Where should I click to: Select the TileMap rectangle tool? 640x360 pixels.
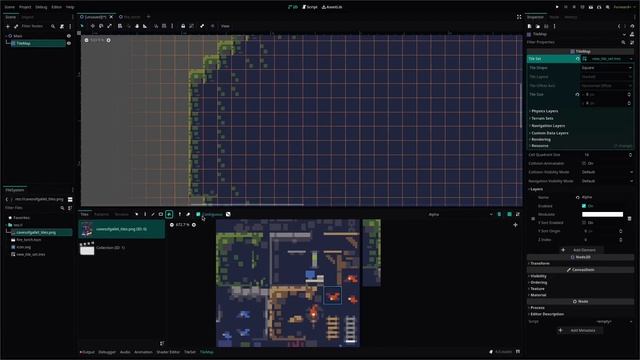[x=161, y=214]
